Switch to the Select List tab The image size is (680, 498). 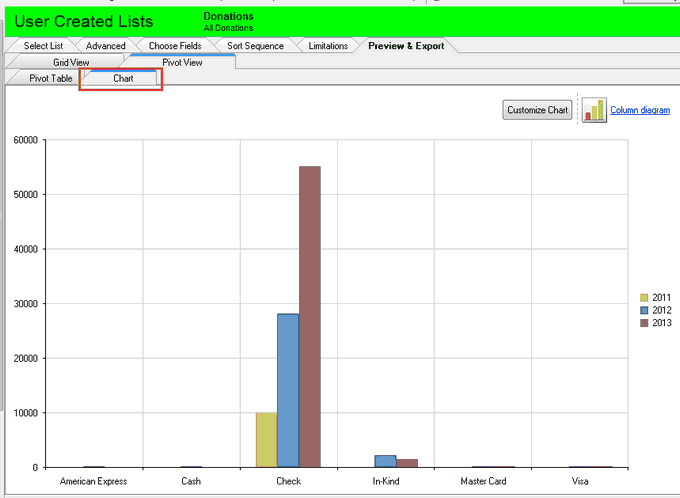43,46
